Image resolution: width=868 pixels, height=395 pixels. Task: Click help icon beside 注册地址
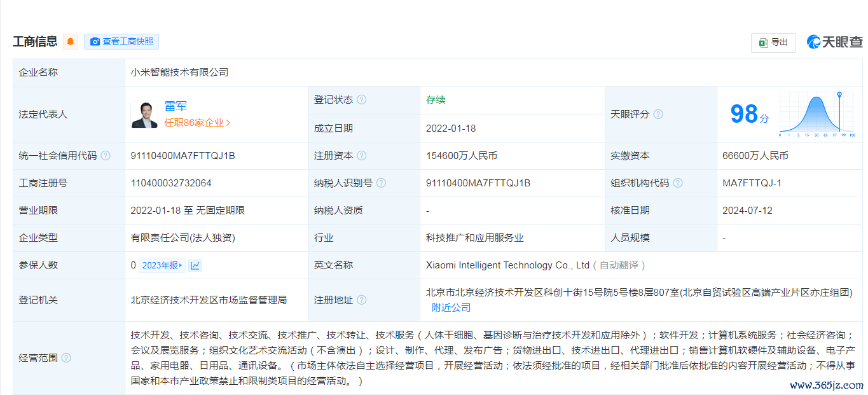[361, 300]
